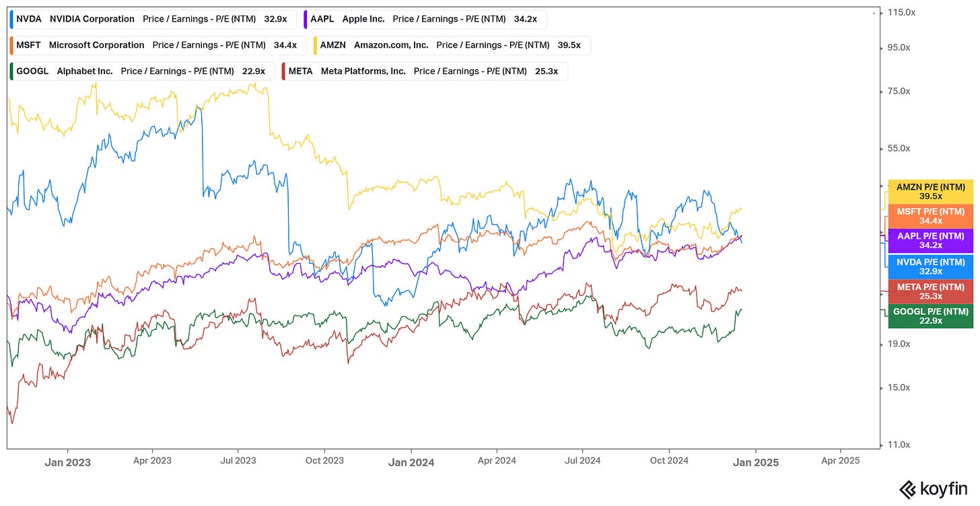The width and height of the screenshot is (980, 506).
Task: Click the 'Microsoft Corporation' legend name
Action: click(97, 45)
